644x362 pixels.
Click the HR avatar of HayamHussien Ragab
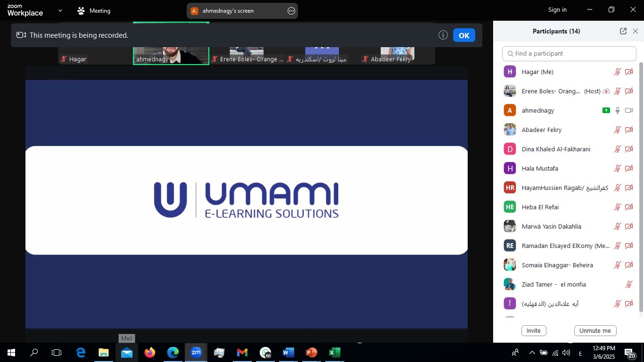click(510, 188)
